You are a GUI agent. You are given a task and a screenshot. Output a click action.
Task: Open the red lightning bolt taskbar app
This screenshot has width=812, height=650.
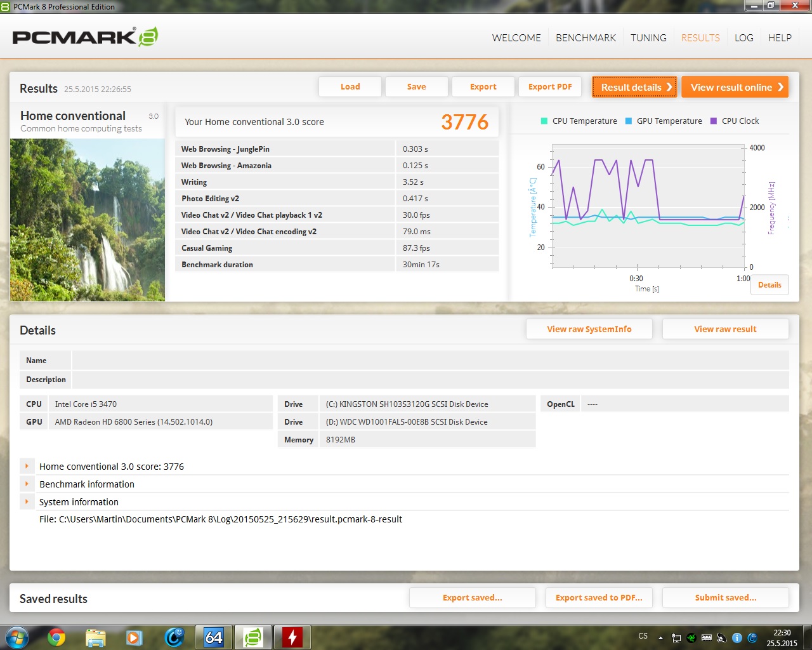(292, 637)
